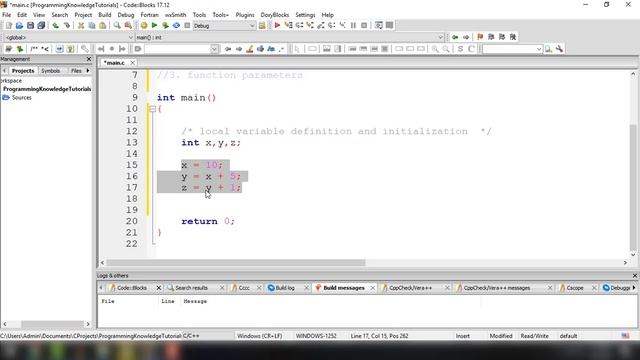Stop the debugger

click(364, 25)
